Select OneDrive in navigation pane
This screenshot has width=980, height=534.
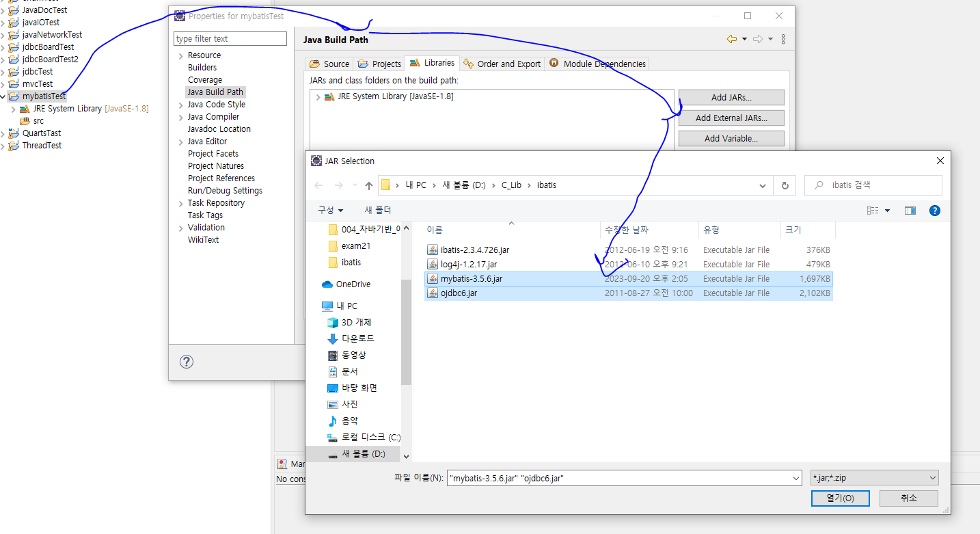(x=353, y=284)
